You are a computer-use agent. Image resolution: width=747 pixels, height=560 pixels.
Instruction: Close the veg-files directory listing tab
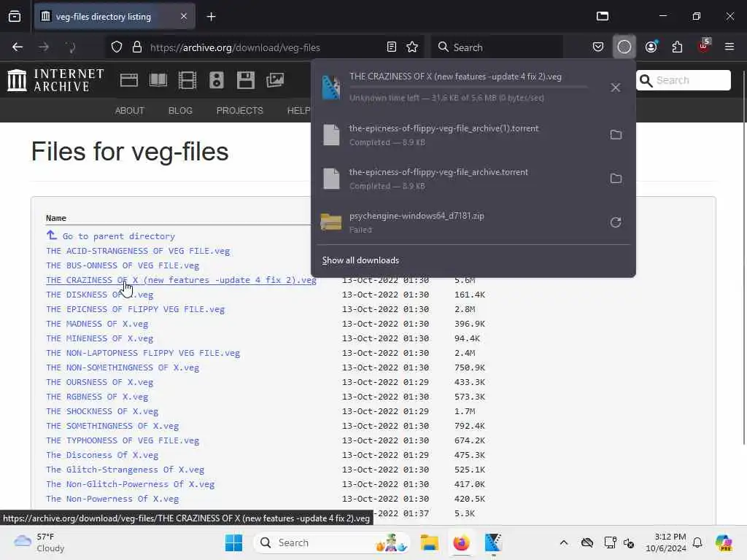pos(184,17)
